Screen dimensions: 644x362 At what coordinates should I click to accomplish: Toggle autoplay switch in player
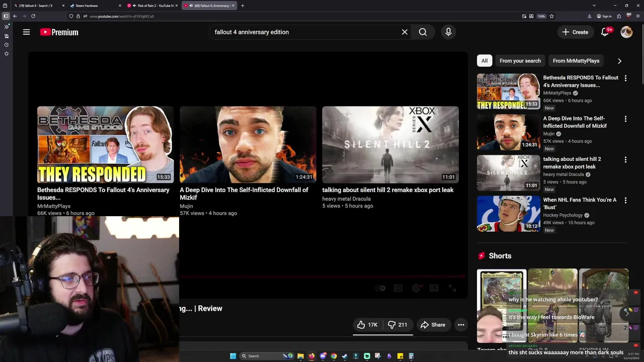[x=381, y=288]
